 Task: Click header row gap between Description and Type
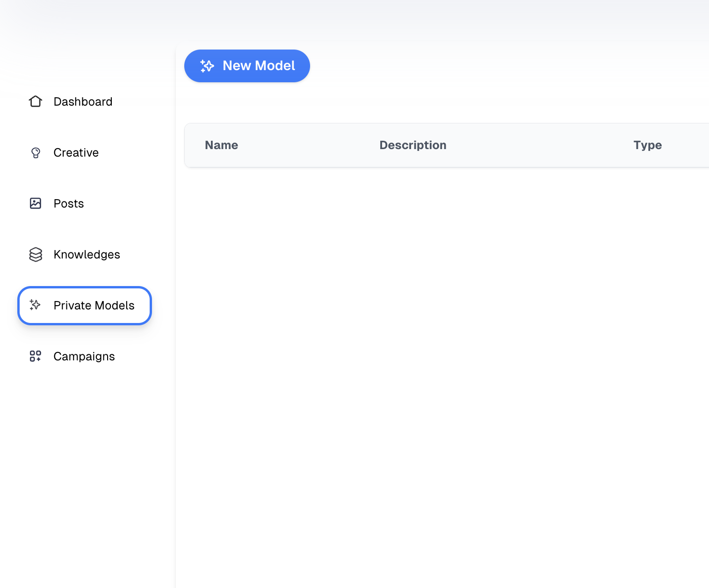point(538,145)
